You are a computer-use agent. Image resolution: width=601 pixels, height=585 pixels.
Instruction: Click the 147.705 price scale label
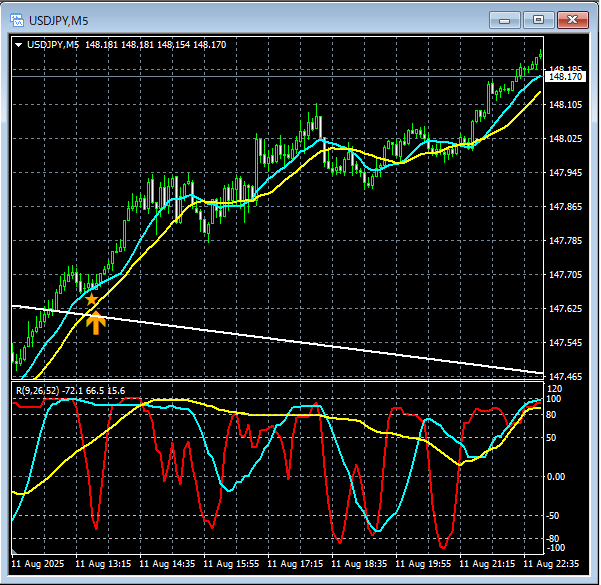click(x=565, y=274)
